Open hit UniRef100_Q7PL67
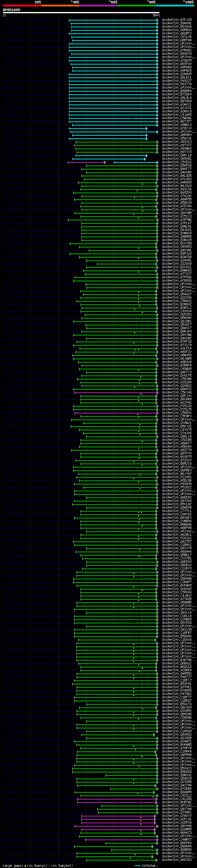197x868 pixels. point(177,223)
